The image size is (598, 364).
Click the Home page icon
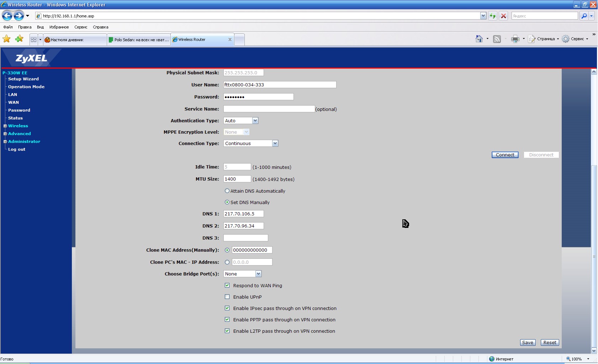479,39
